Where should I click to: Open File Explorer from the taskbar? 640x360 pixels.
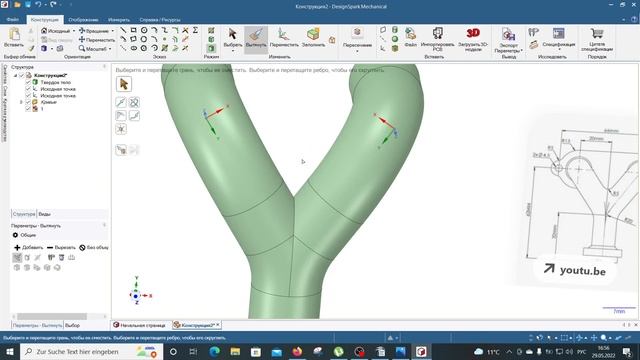point(235,351)
